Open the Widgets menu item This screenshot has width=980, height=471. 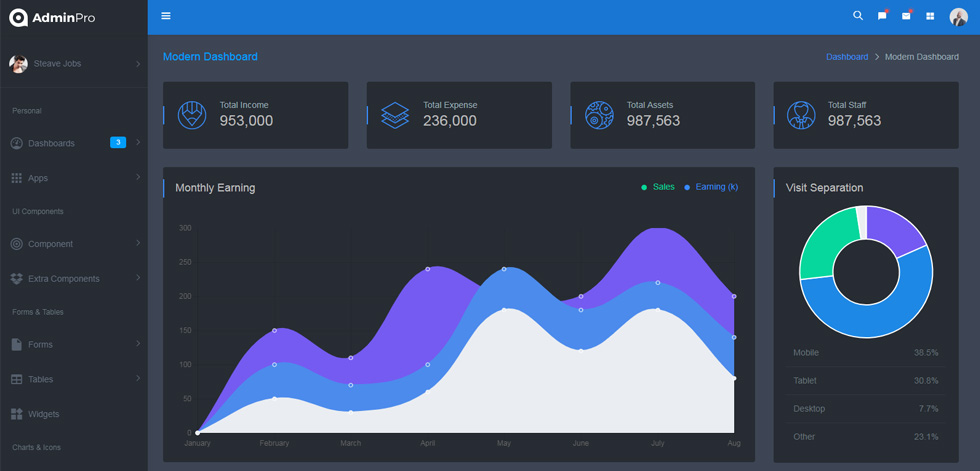click(74, 414)
